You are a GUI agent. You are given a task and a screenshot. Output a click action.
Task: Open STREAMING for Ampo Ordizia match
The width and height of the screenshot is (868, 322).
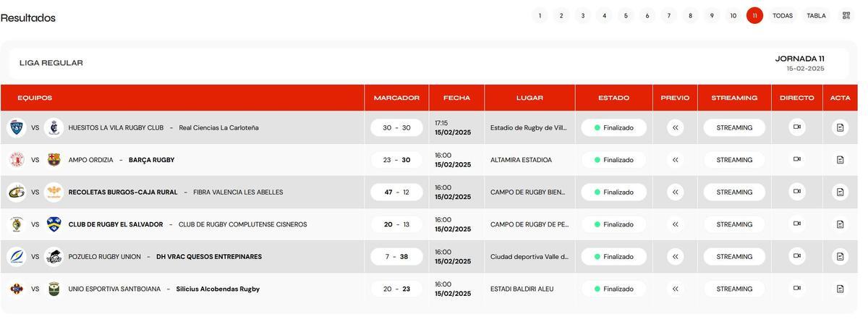click(734, 160)
